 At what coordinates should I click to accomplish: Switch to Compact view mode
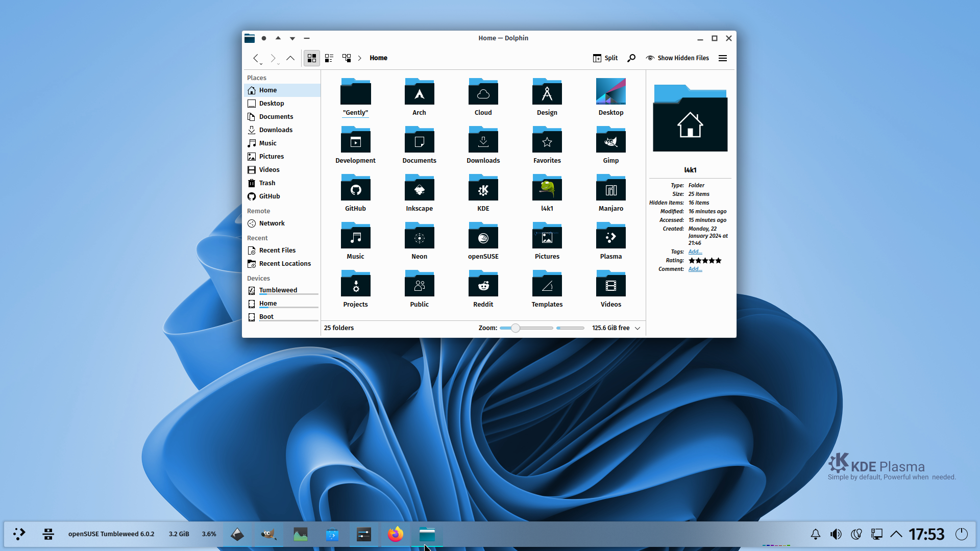tap(329, 58)
